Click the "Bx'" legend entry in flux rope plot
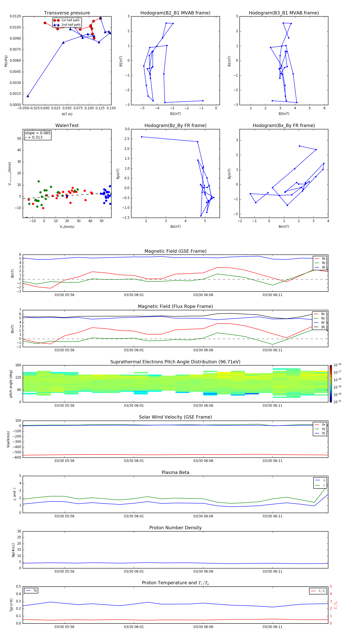351x644 pixels. (320, 314)
